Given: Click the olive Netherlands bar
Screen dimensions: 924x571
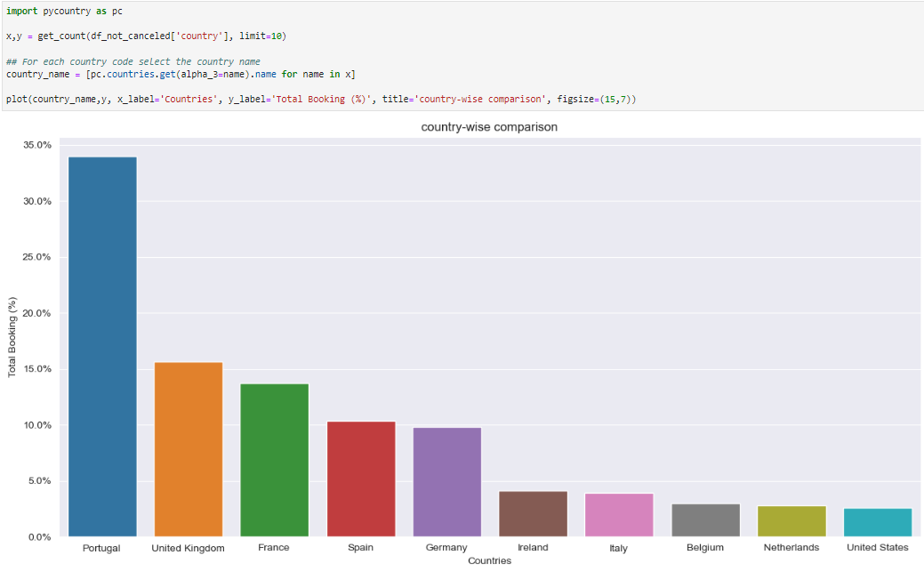Looking at the screenshot, I should 791,521.
